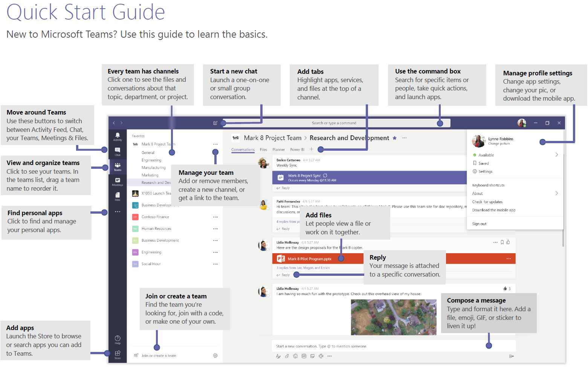Open the Activity feed in sidebar
588x367 pixels.
[118, 136]
